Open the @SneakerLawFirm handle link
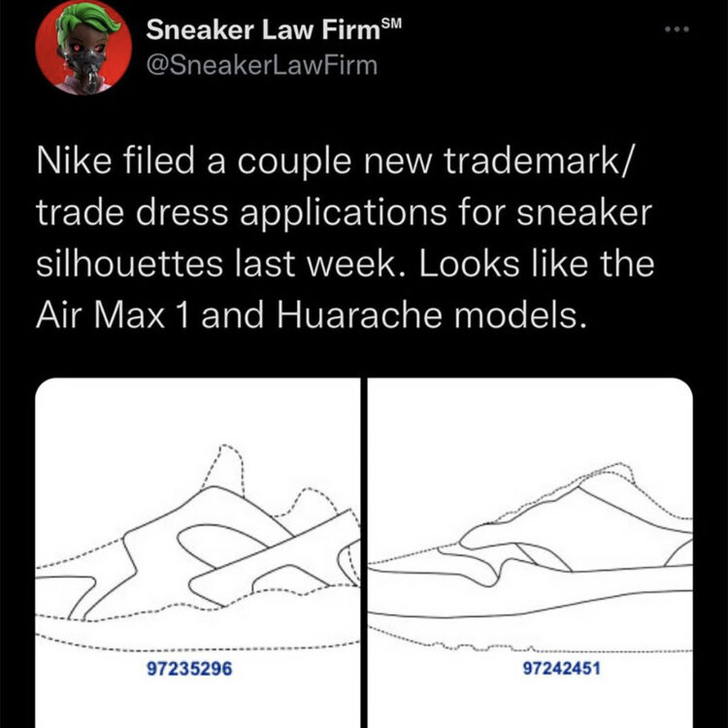The height and width of the screenshot is (728, 728). 262,65
